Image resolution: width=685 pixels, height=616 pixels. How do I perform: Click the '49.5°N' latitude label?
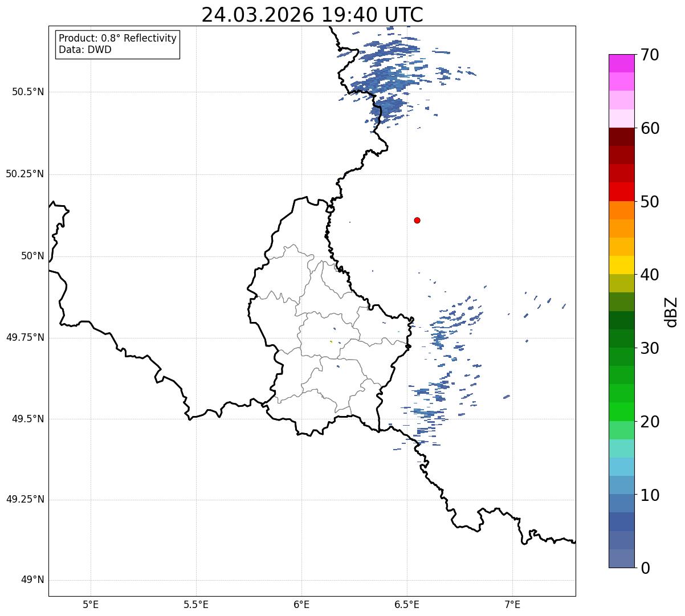pos(27,419)
